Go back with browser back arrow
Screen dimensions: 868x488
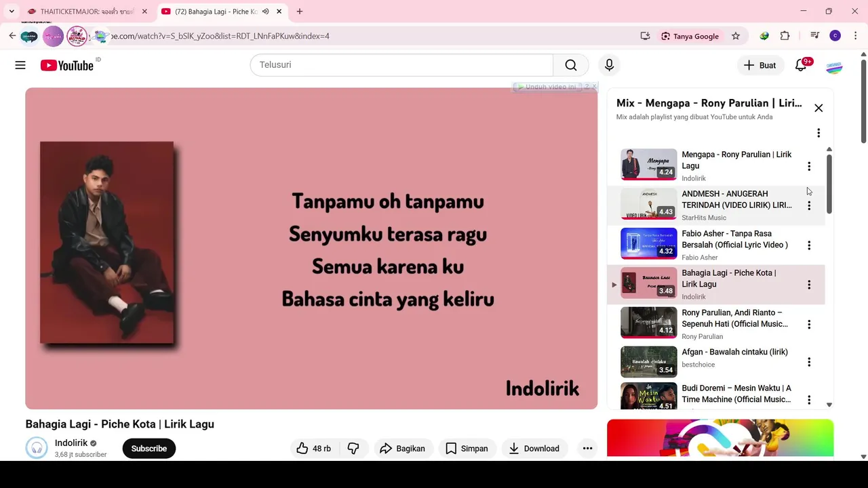pos(12,36)
